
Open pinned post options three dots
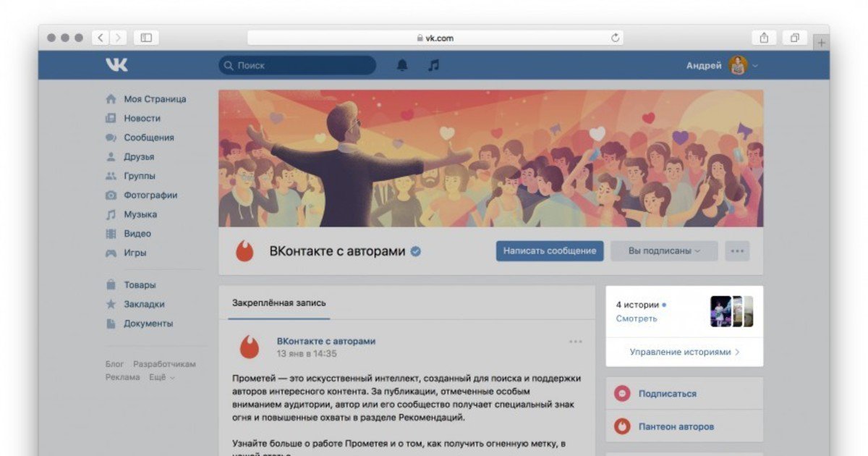(x=576, y=342)
